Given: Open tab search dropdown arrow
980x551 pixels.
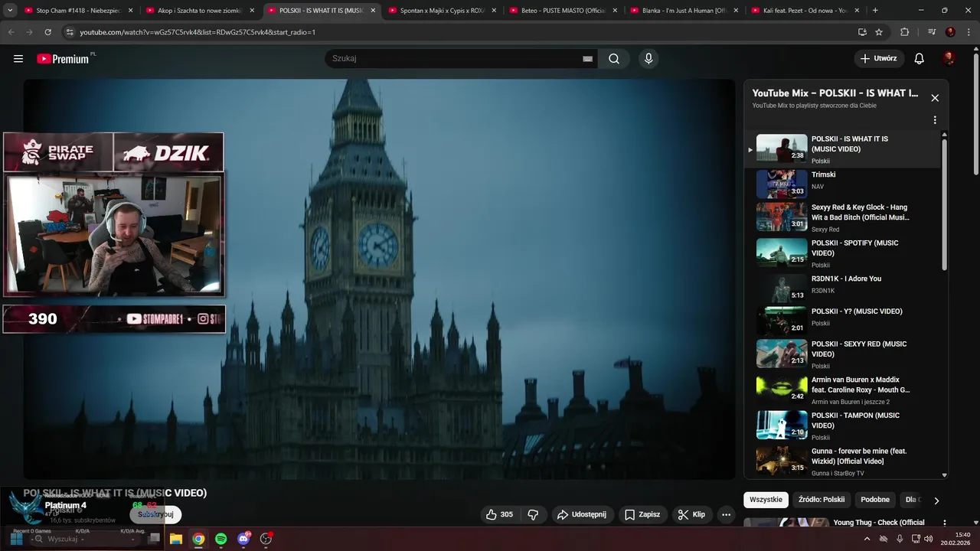Looking at the screenshot, I should 10,11.
